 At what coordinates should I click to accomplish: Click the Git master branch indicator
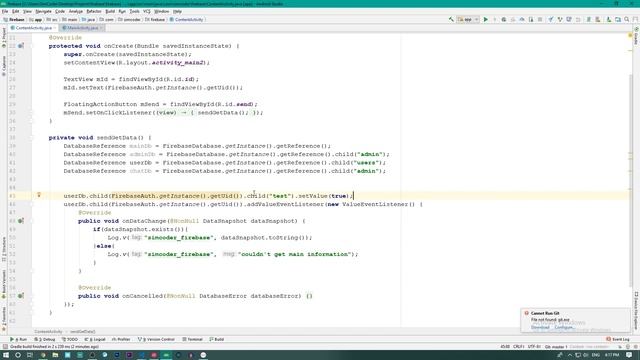(x=556, y=347)
